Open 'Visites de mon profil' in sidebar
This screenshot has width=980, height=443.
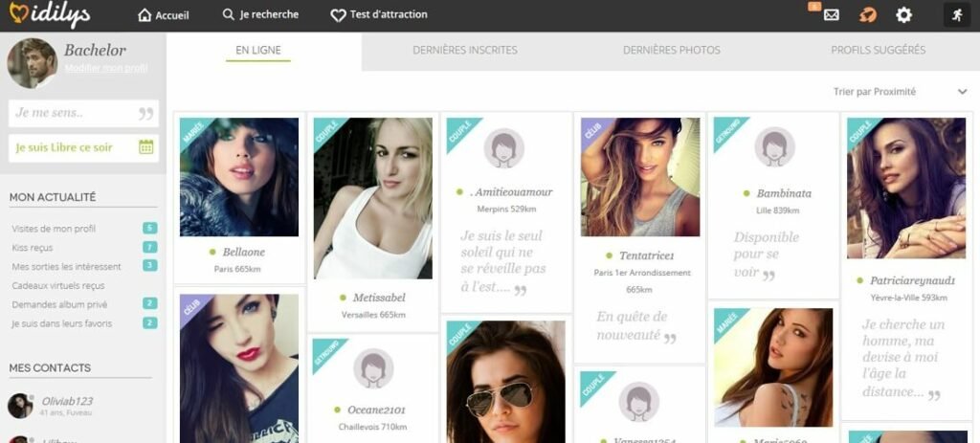coord(54,229)
